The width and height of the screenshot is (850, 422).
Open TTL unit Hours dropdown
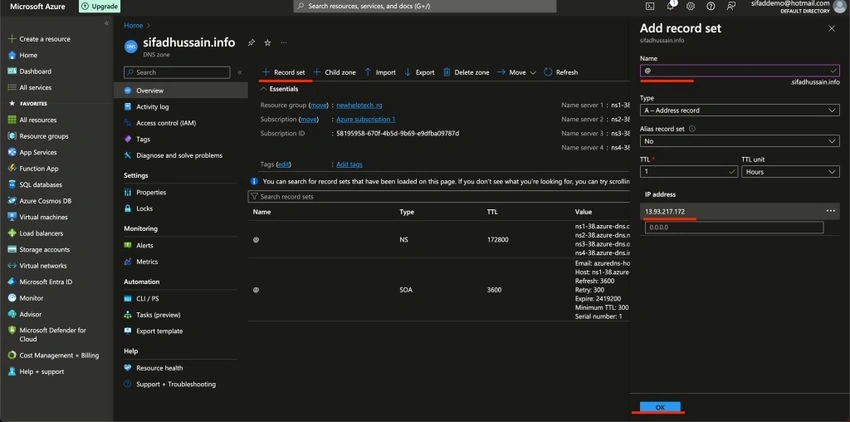tap(790, 172)
